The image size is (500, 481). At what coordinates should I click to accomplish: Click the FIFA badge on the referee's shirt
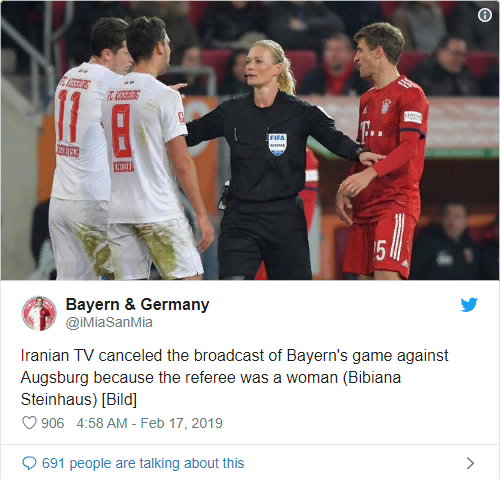pos(277,144)
